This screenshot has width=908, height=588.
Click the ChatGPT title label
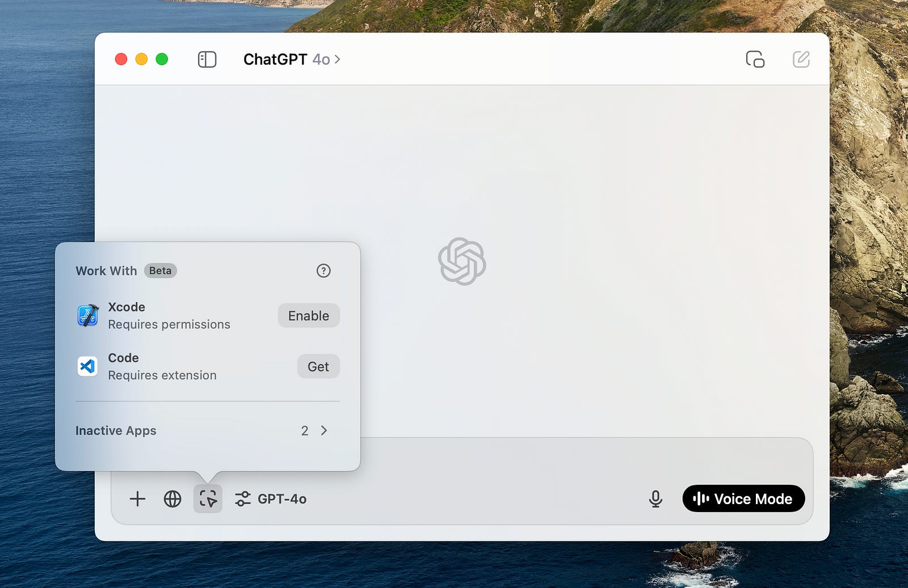[275, 58]
